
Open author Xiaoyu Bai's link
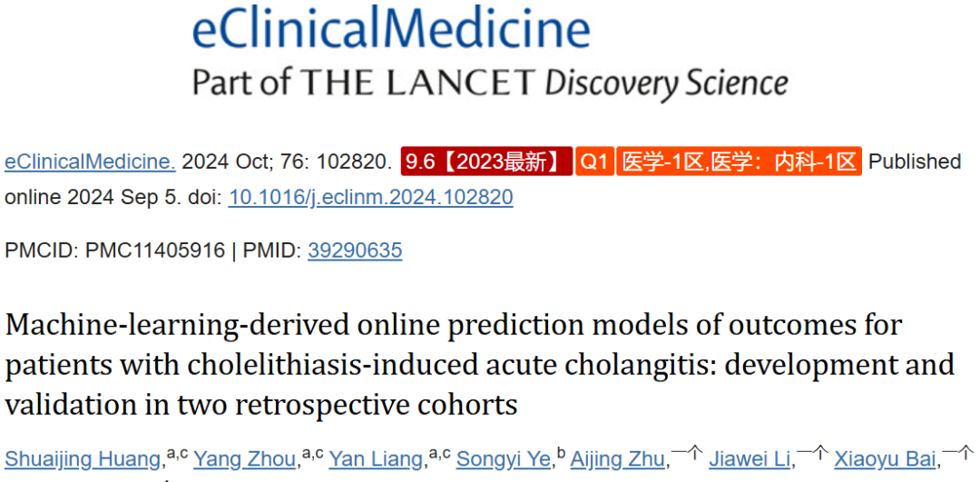(x=885, y=461)
